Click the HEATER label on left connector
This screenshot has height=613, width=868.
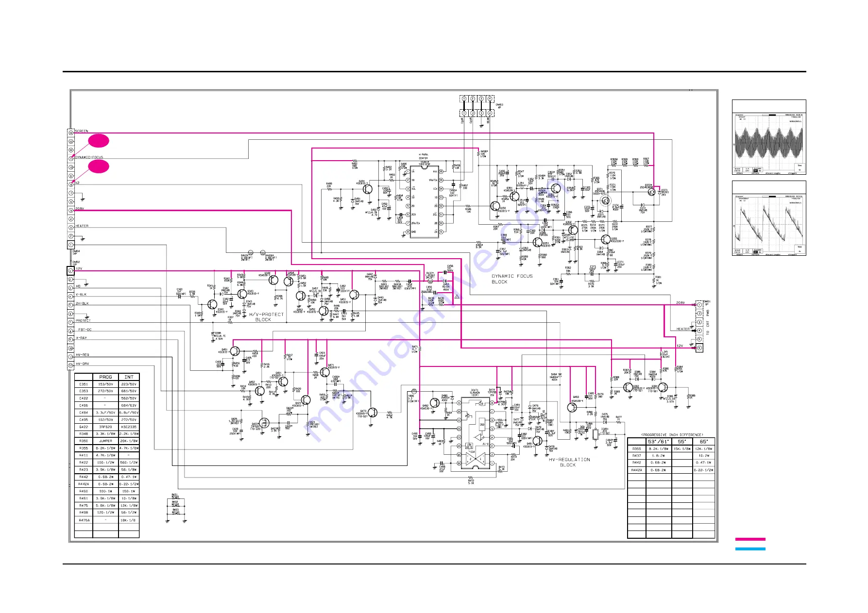click(82, 226)
